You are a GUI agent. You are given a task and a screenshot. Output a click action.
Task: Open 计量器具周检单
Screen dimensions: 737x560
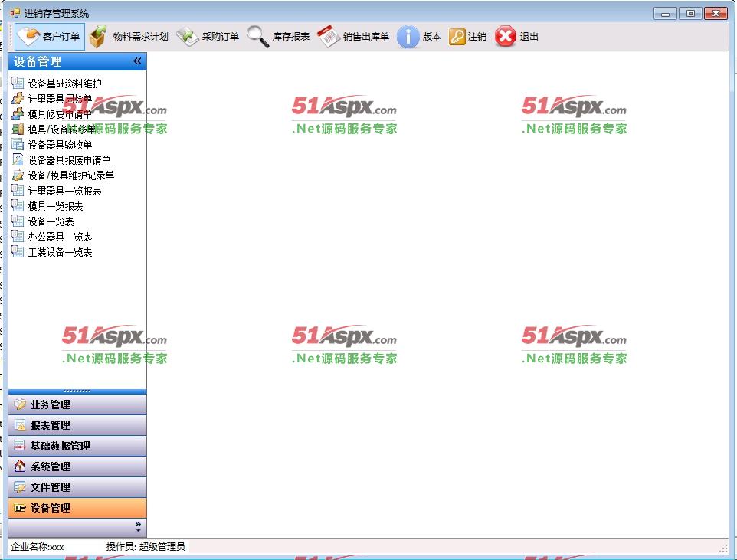click(61, 99)
